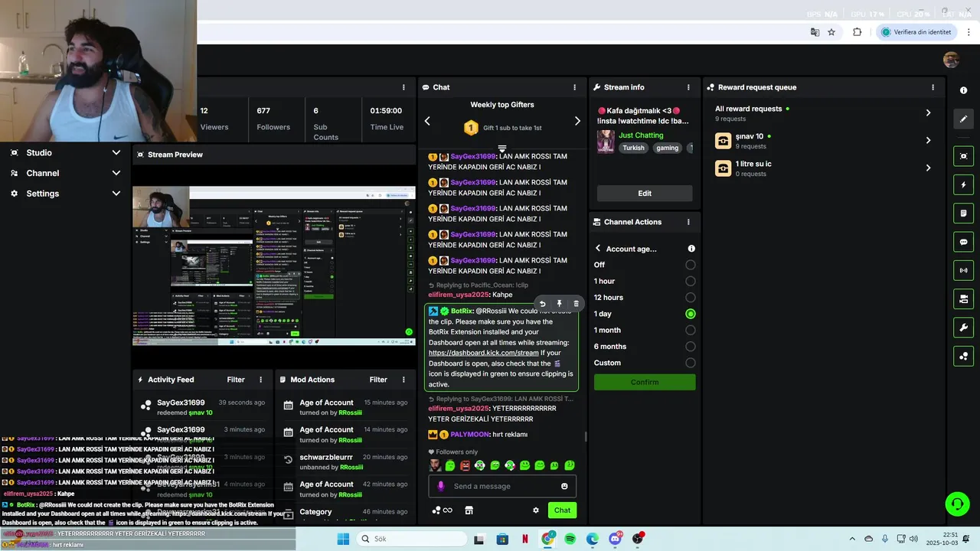
Task: Click the channel points infinity icon
Action: [443, 510]
